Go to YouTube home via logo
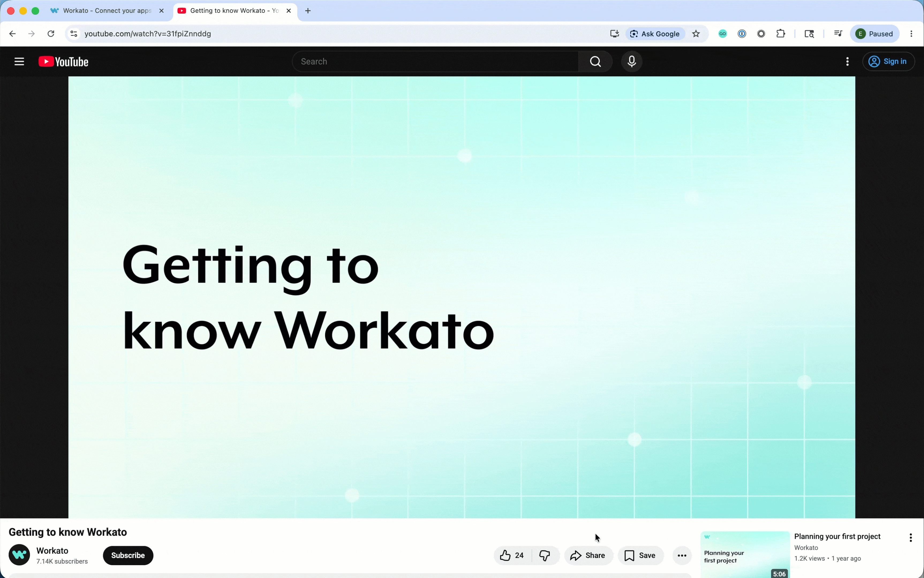 point(63,62)
